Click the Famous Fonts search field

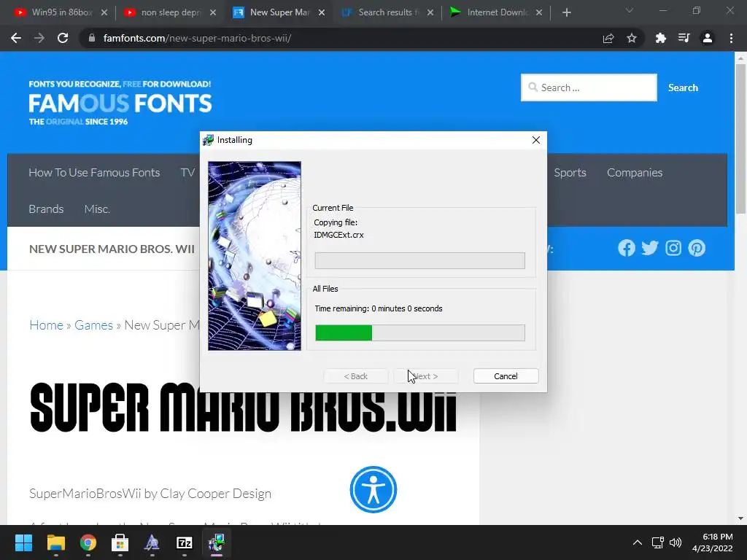coord(589,87)
